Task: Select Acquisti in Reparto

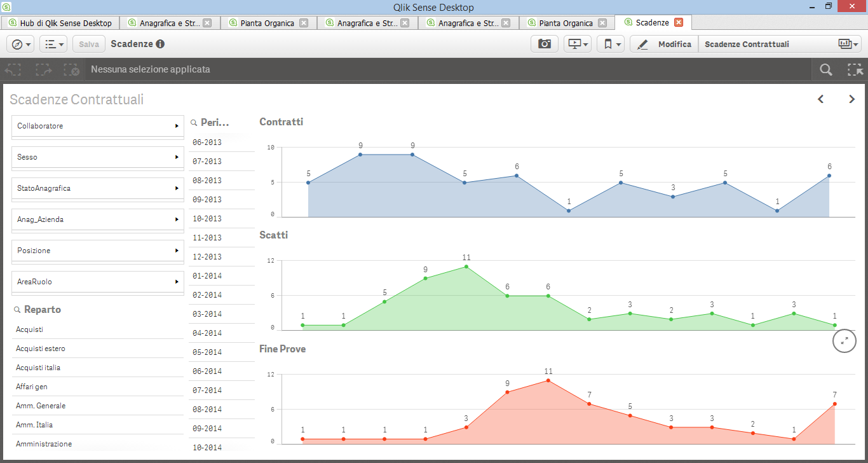Action: point(98,329)
